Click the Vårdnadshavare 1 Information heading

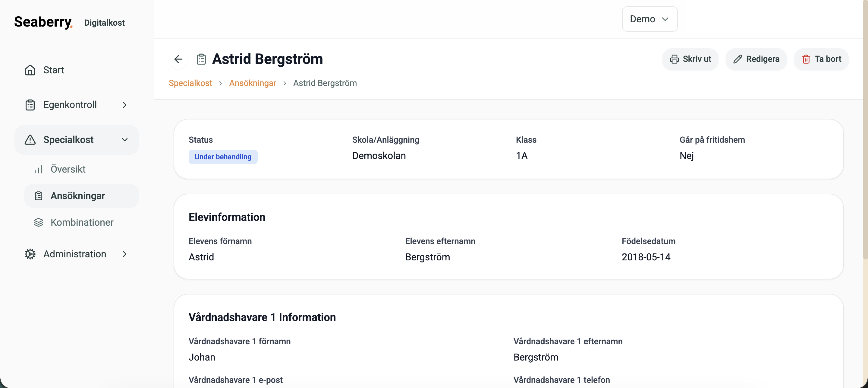coord(262,317)
